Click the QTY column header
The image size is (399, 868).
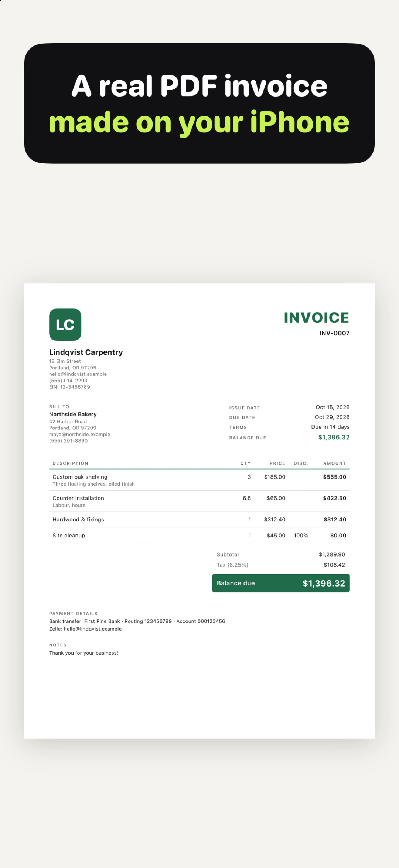pos(245,463)
